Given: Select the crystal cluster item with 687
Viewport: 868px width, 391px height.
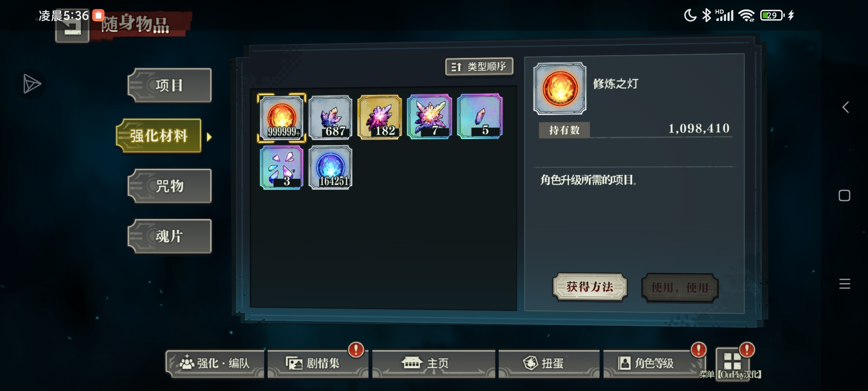Looking at the screenshot, I should pyautogui.click(x=331, y=117).
